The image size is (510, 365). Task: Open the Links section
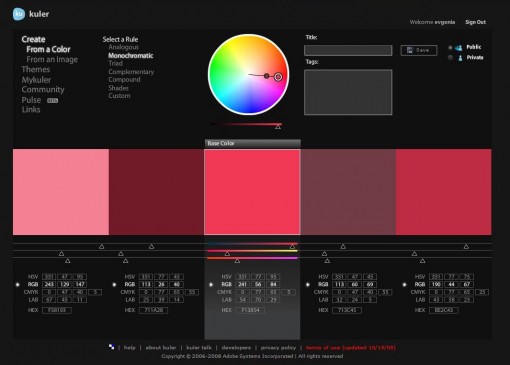pyautogui.click(x=31, y=110)
